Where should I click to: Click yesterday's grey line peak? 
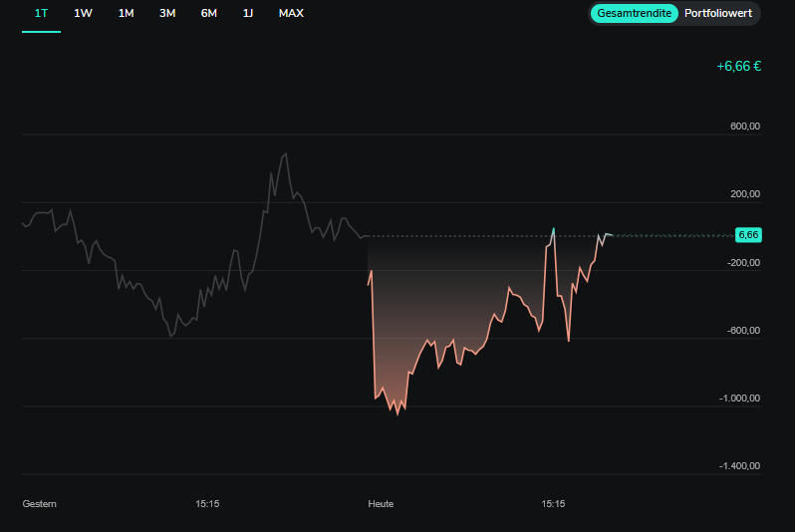click(x=286, y=153)
